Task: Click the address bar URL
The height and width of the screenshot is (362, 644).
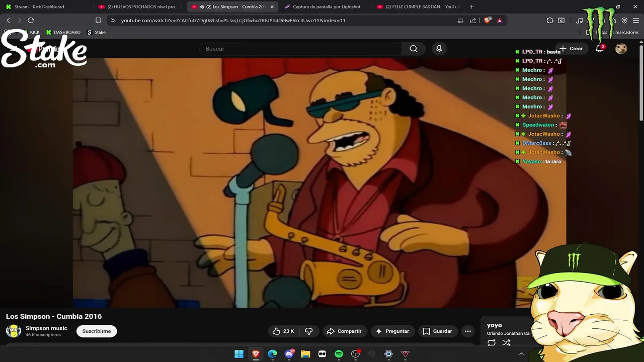Action: pyautogui.click(x=233, y=21)
